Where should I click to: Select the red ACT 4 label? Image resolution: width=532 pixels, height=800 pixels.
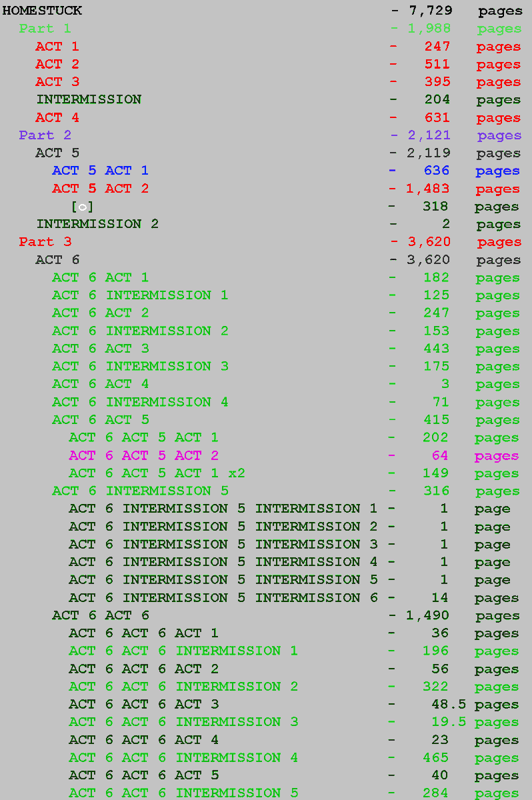tap(57, 117)
